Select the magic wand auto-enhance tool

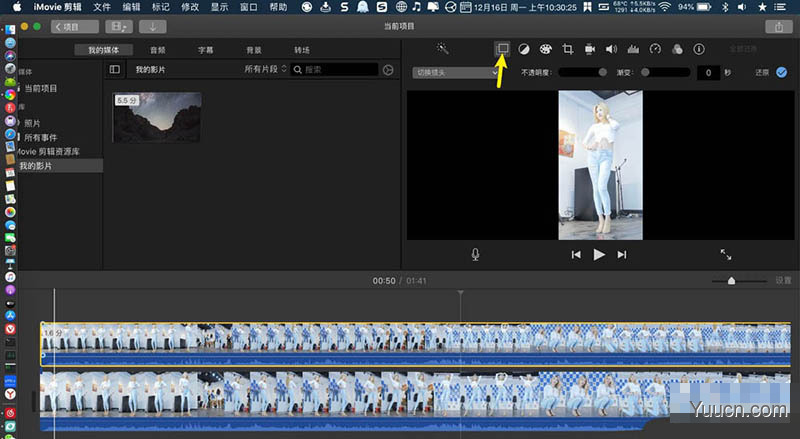442,48
